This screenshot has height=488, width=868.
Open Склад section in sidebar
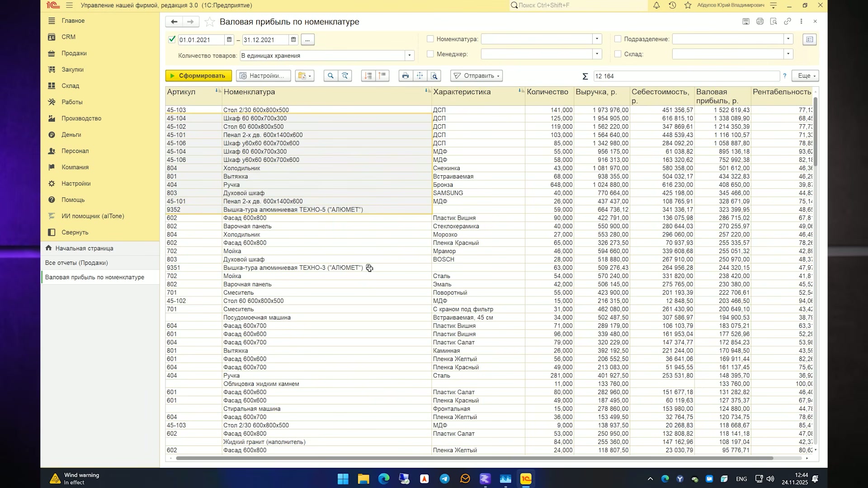(x=71, y=86)
